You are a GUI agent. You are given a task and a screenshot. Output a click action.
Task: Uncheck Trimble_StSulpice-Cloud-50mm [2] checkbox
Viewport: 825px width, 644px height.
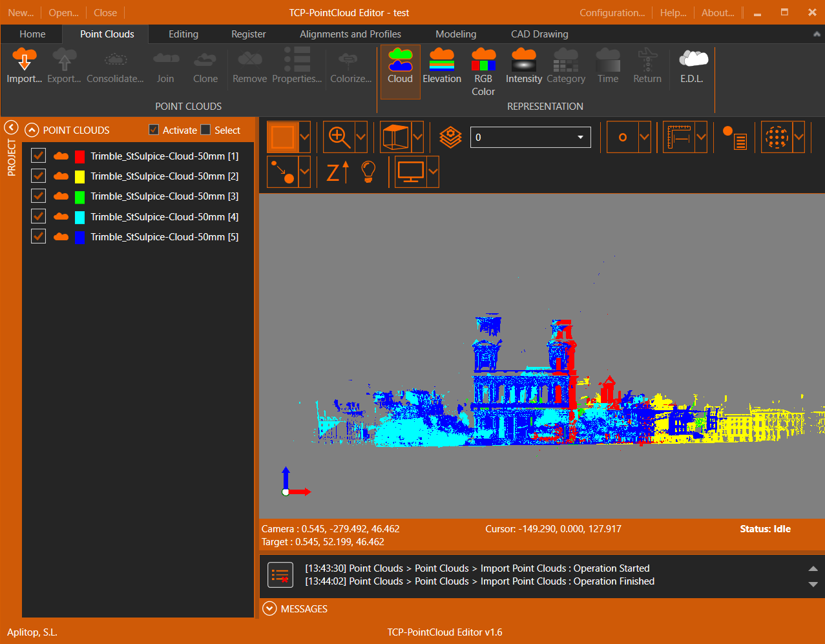click(39, 176)
